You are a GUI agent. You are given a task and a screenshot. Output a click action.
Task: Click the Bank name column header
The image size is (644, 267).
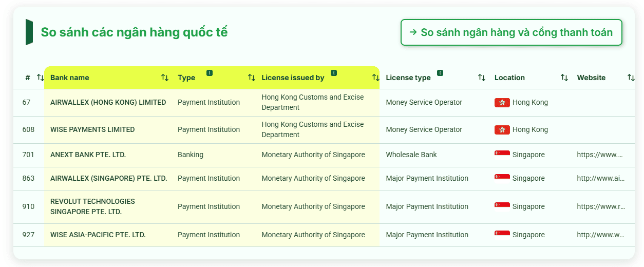(70, 78)
